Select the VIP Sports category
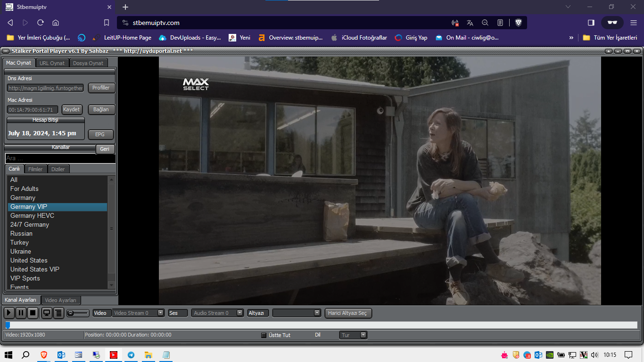Viewport: 644px width, 362px height. point(57,278)
